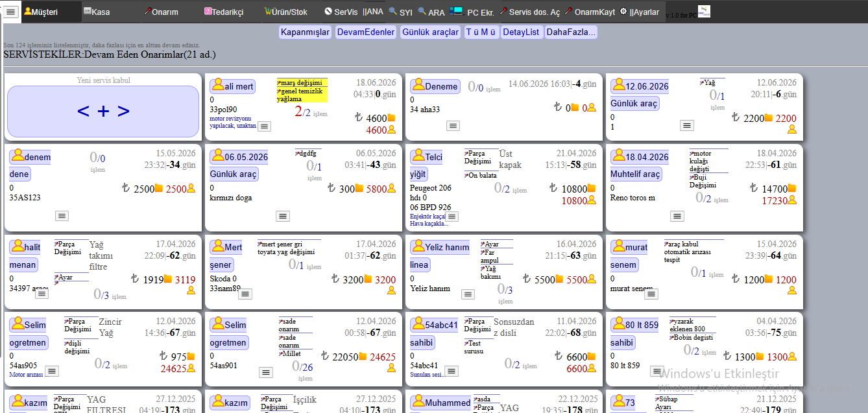The height and width of the screenshot is (413, 868).
Task: Open Yeliz hanım customer button
Action: 440,247
